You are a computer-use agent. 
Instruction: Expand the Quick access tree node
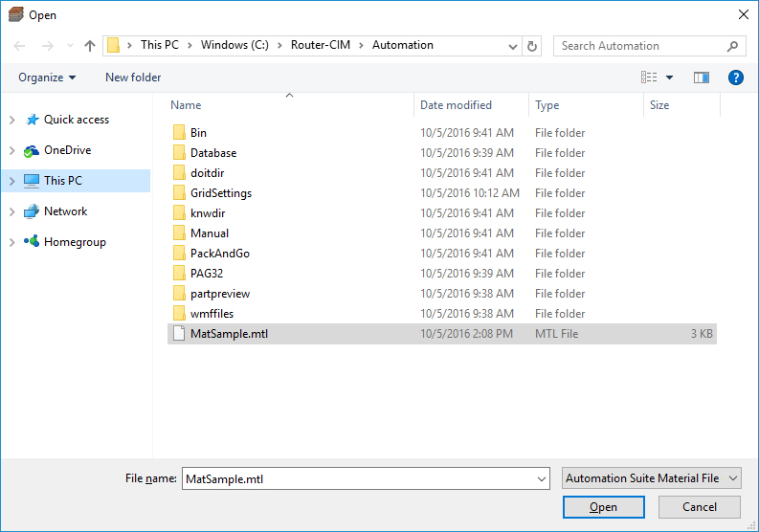coord(11,120)
